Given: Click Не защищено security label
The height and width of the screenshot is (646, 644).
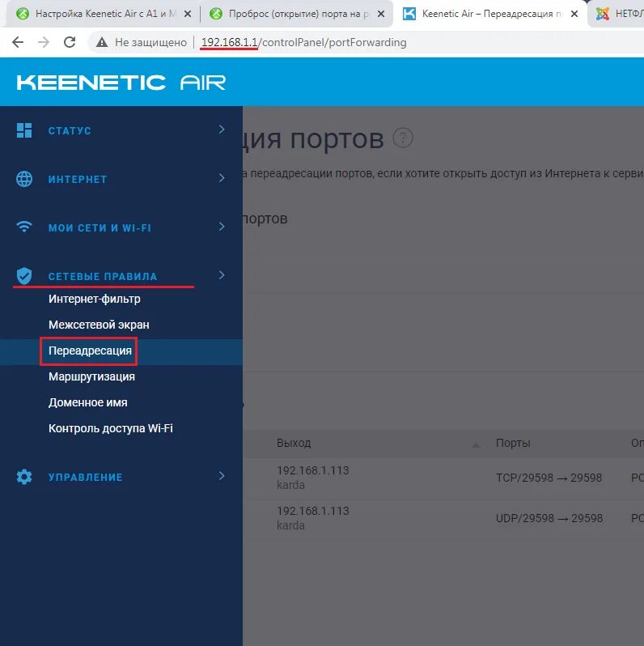Looking at the screenshot, I should click(150, 42).
